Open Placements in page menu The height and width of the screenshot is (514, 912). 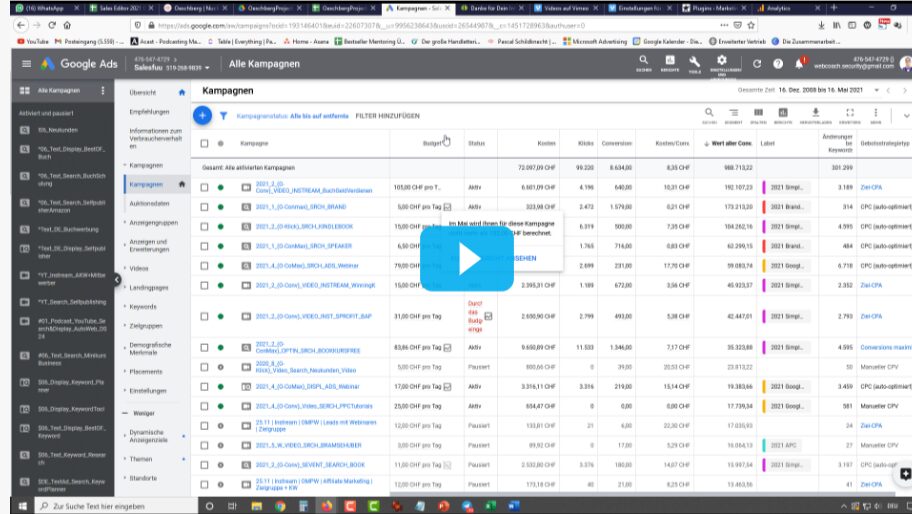[x=145, y=372]
